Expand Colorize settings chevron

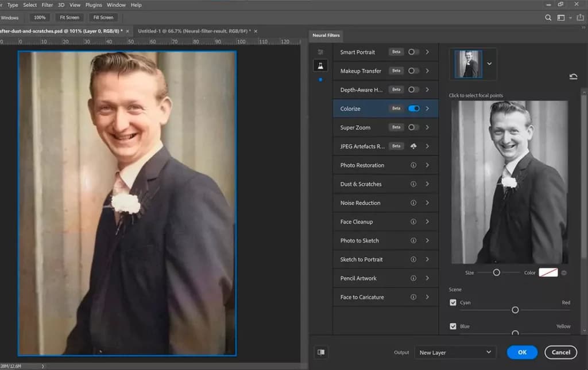(x=427, y=108)
